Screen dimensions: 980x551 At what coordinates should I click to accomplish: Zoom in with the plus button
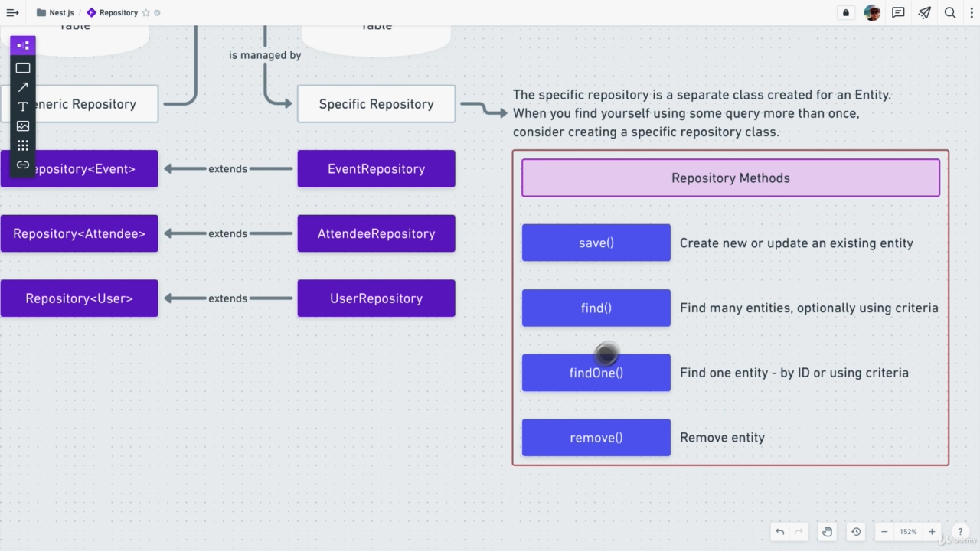point(932,532)
